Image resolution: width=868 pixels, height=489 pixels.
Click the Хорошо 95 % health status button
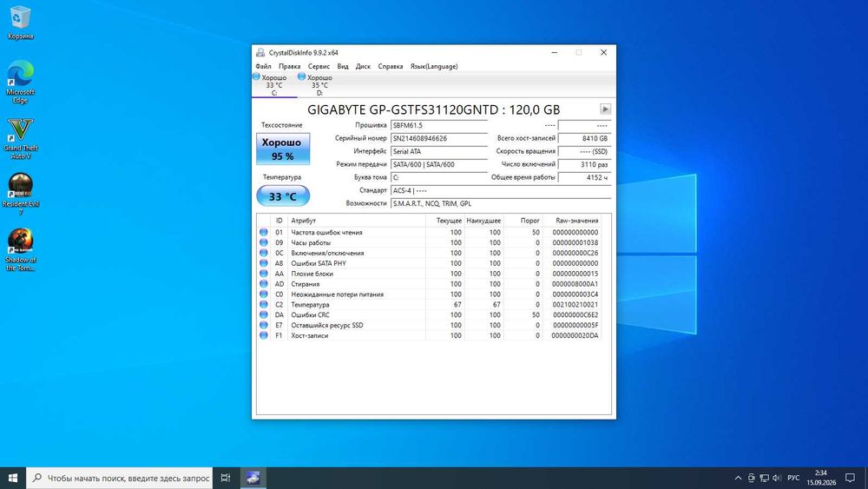point(283,149)
